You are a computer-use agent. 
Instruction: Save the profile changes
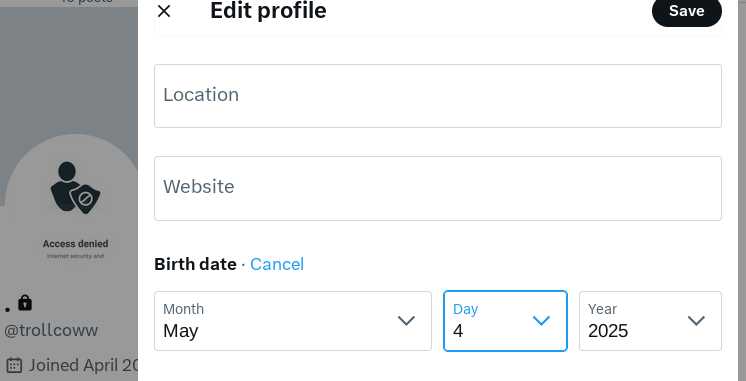click(x=687, y=11)
